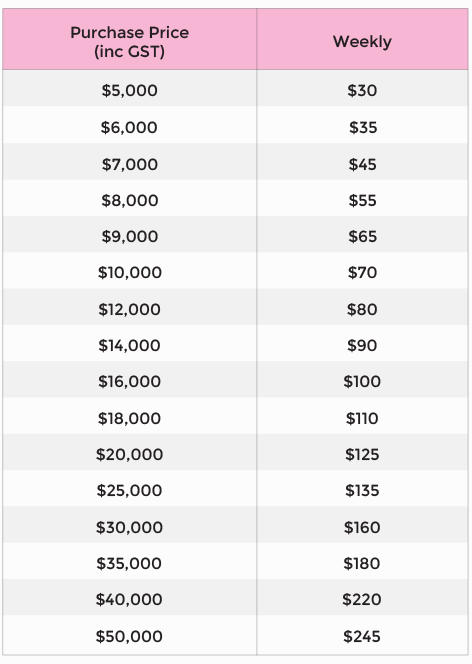
Task: Select the $5,000 purchase price cell
Action: tap(130, 90)
